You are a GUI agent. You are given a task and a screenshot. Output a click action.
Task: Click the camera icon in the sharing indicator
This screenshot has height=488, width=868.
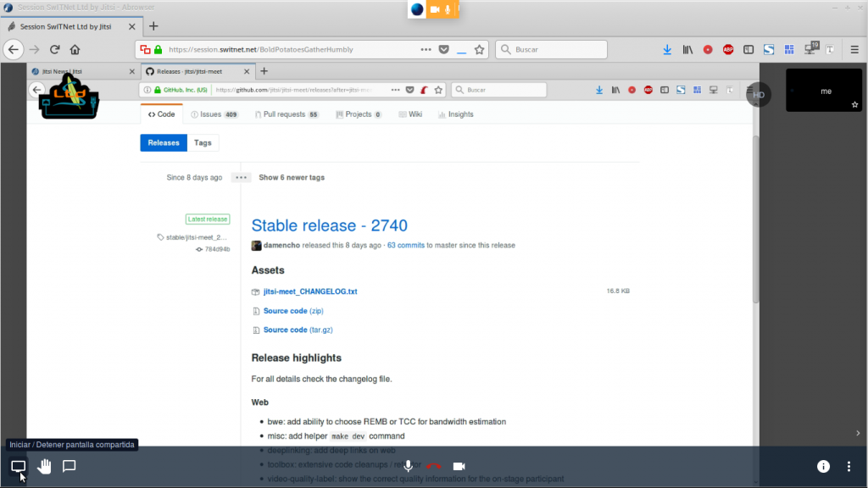[x=435, y=9]
